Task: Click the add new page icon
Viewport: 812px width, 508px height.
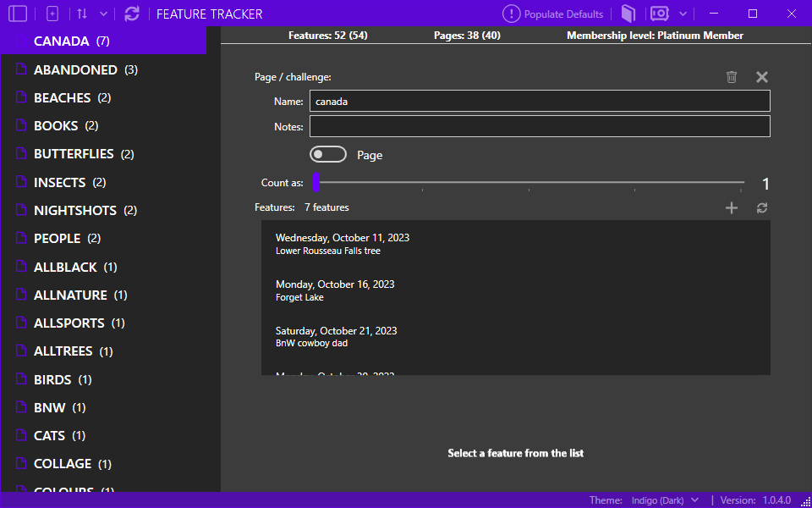Action: [x=52, y=13]
